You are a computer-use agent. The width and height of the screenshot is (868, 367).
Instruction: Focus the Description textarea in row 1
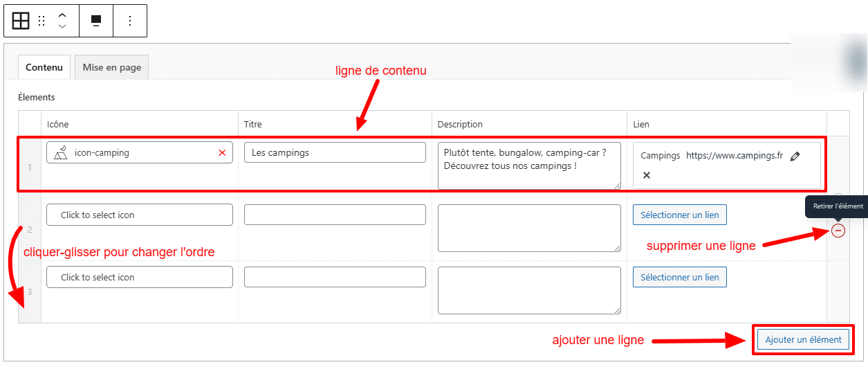tap(529, 165)
